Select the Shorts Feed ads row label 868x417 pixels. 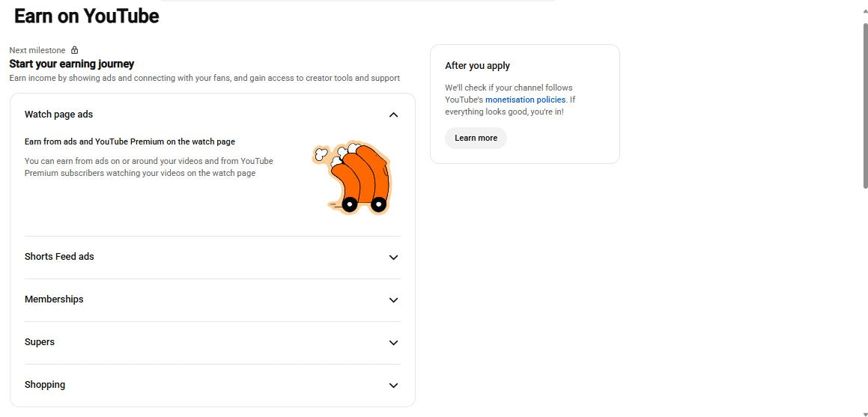[59, 257]
